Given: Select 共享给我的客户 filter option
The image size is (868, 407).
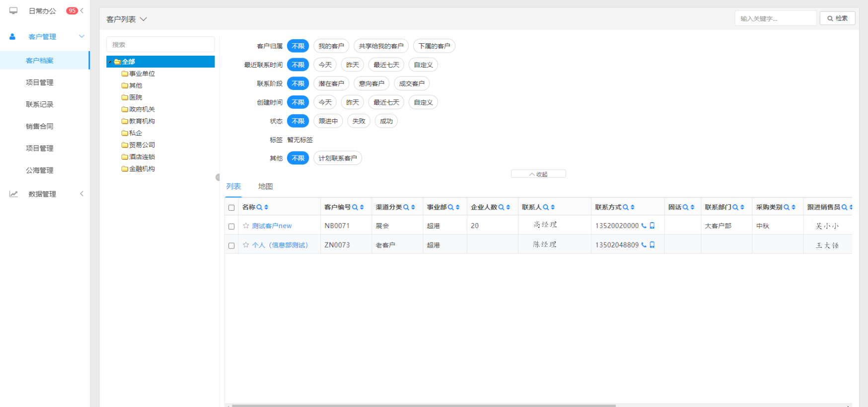Looking at the screenshot, I should click(381, 46).
